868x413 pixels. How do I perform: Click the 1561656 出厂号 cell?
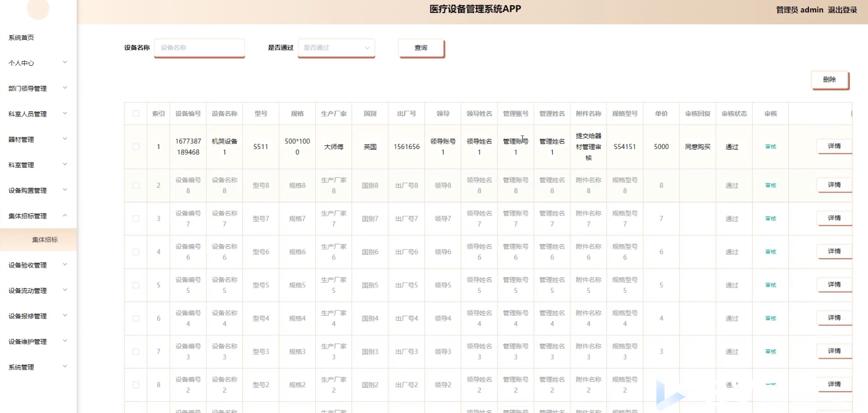(407, 147)
